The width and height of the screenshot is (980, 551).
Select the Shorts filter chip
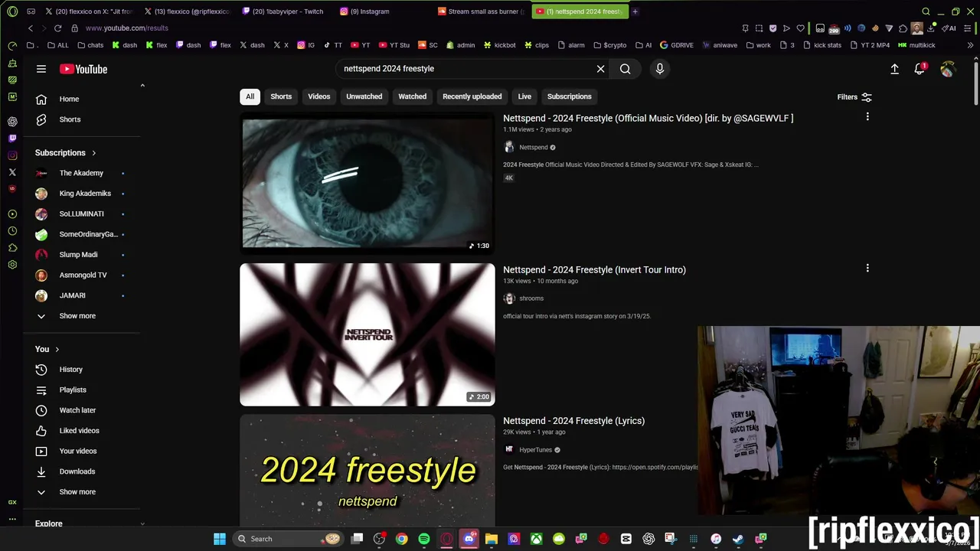(281, 96)
